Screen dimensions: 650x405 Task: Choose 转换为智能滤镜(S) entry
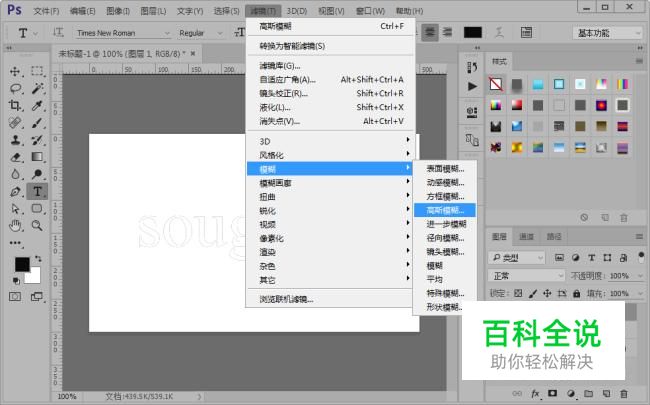(x=330, y=46)
